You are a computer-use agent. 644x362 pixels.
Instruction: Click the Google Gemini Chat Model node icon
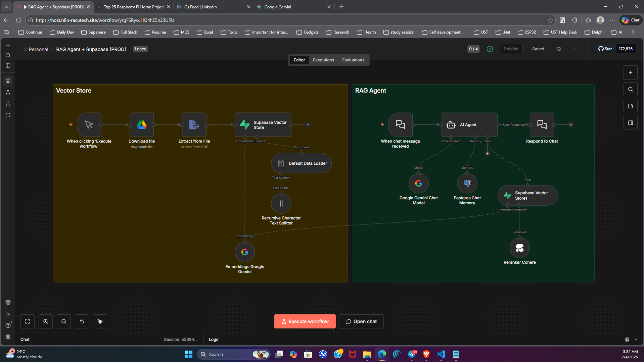pos(418,184)
